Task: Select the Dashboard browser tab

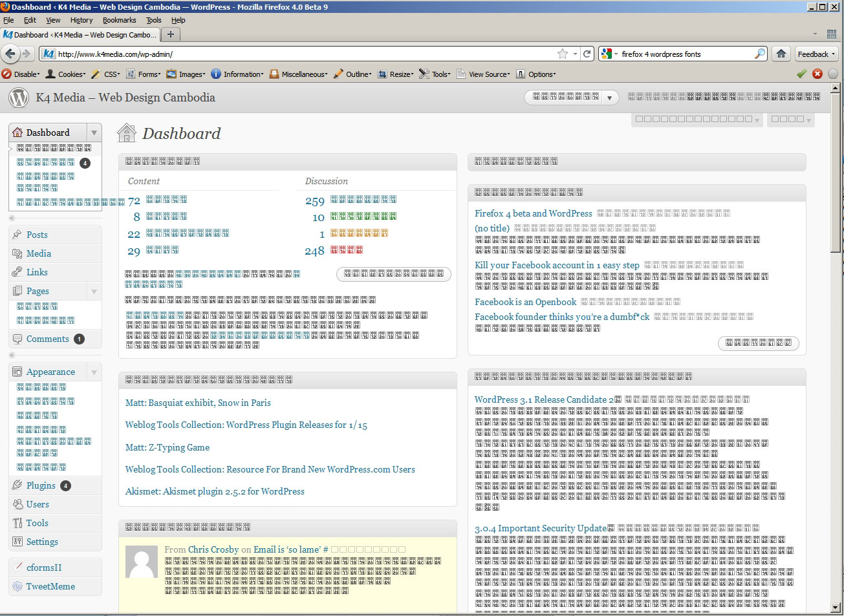Action: pos(80,35)
